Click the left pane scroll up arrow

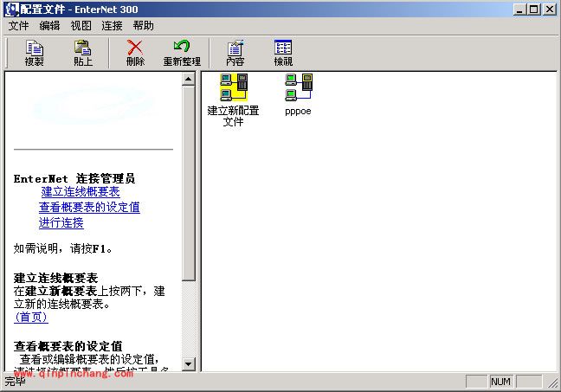tap(188, 79)
